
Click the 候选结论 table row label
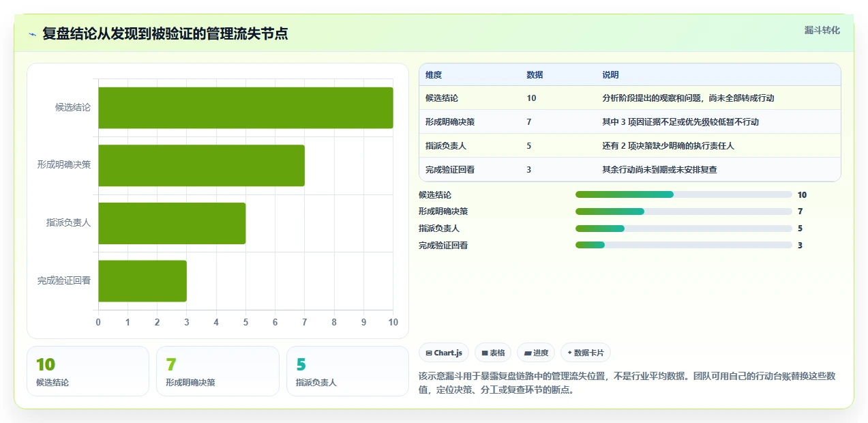(x=442, y=98)
